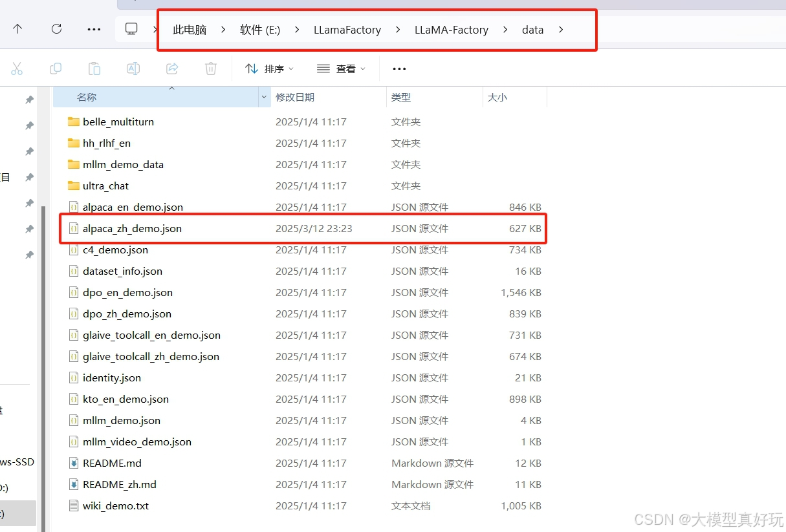
Task: Click the navigation pane vertical scrollbar
Action: click(x=44, y=368)
